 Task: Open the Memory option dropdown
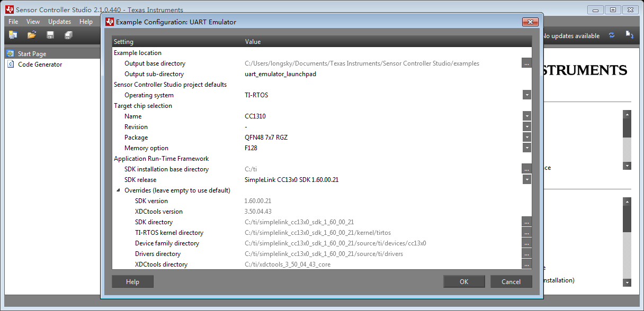(526, 148)
